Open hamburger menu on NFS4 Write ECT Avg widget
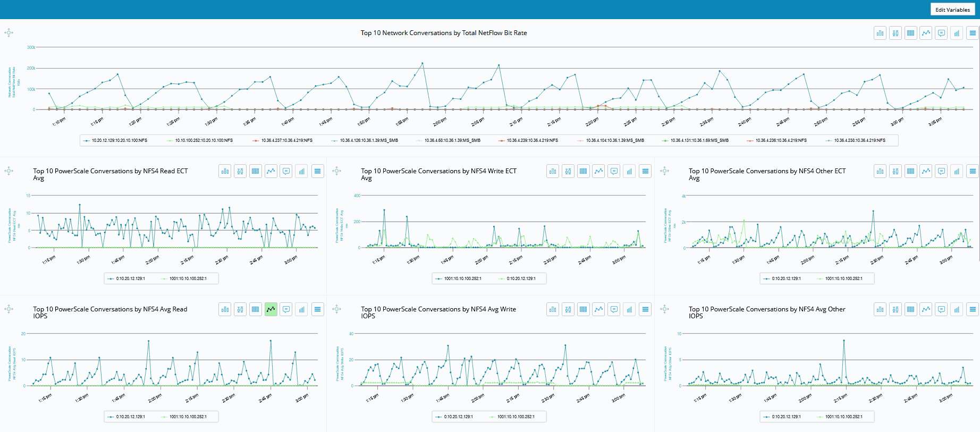The image size is (980, 432). 645,171
